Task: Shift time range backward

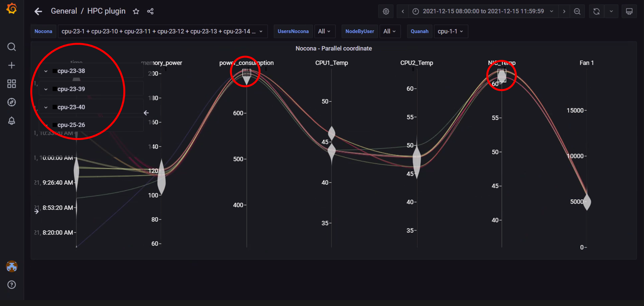Action: point(402,12)
